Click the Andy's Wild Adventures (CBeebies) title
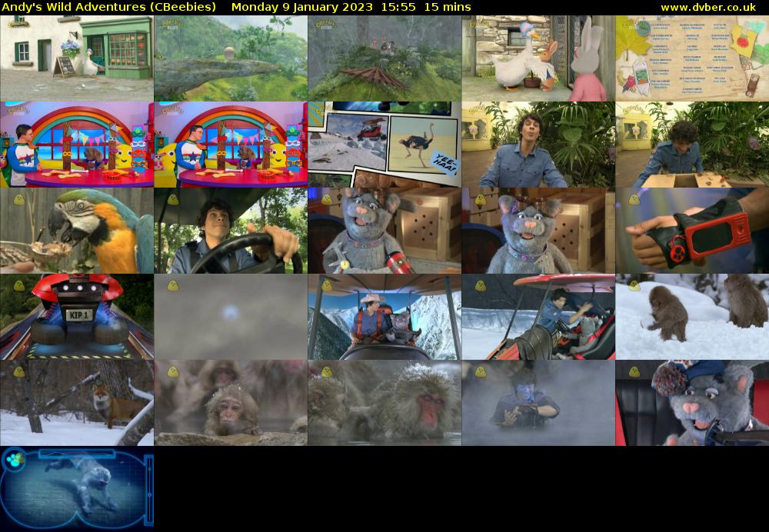 108,7
